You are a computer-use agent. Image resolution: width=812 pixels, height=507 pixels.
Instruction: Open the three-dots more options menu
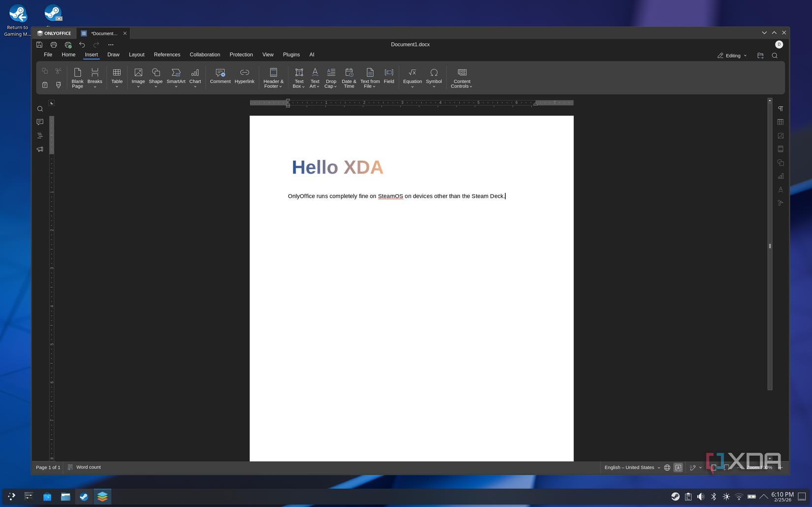[x=111, y=45]
